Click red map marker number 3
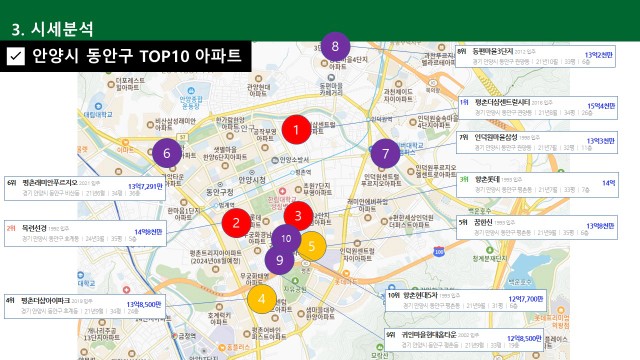 [298, 216]
